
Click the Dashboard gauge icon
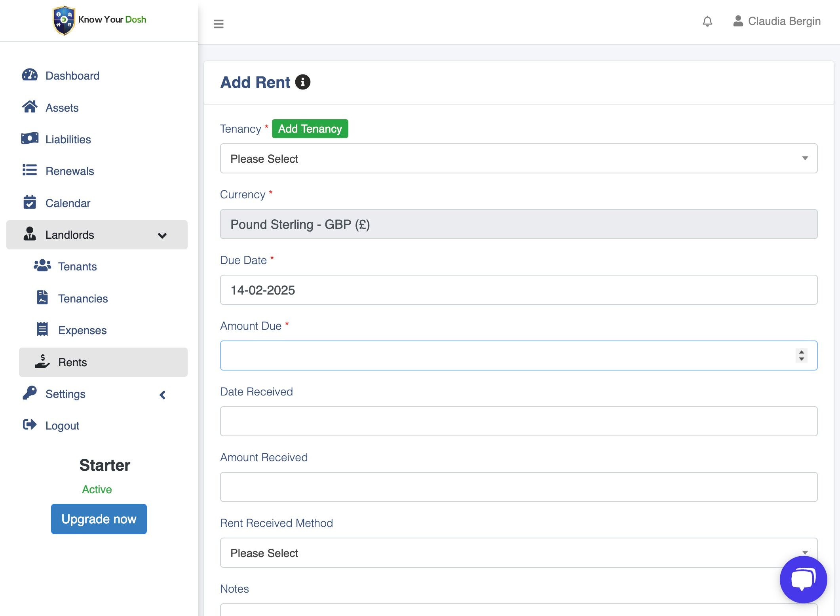click(x=30, y=75)
